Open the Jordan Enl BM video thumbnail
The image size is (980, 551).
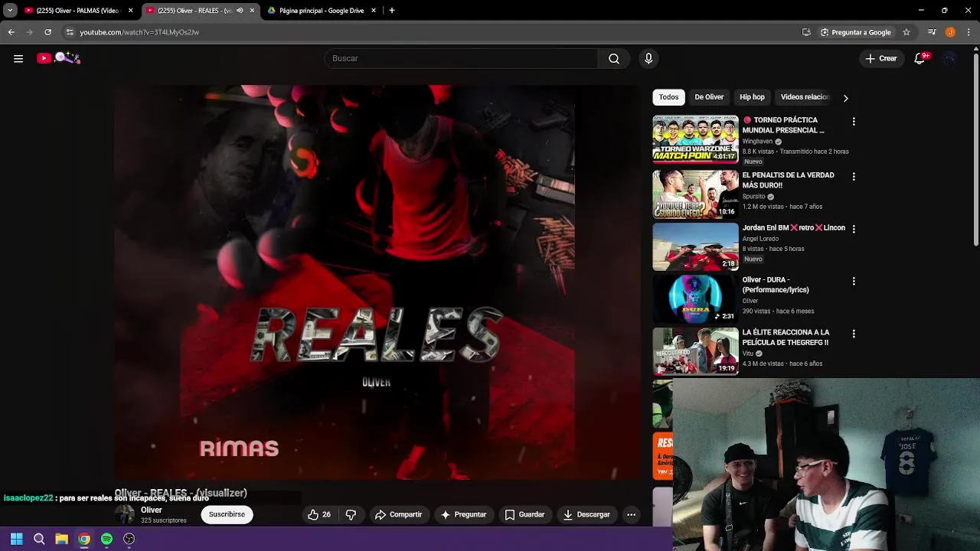pos(695,246)
